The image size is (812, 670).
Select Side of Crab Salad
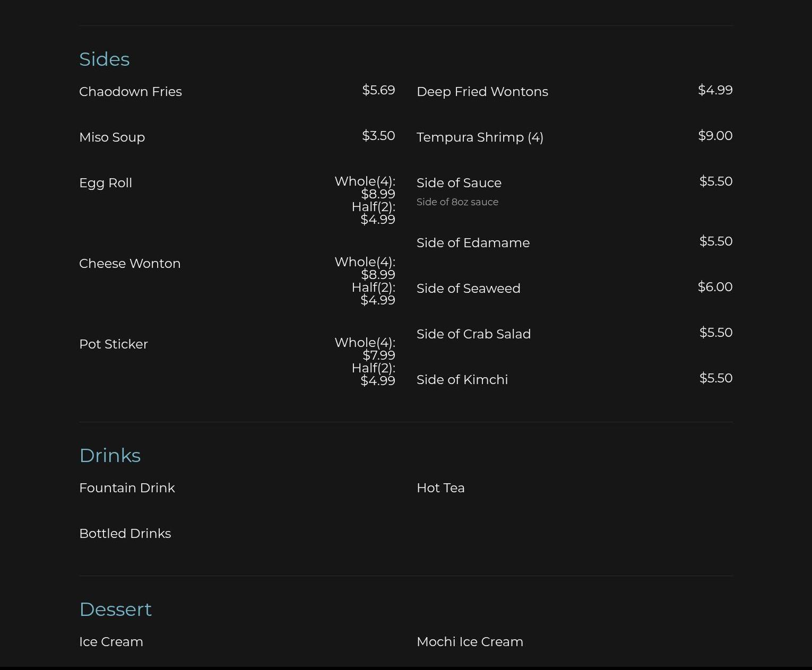473,334
